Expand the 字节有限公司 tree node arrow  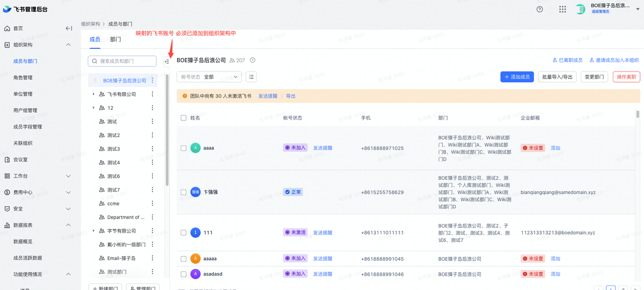point(94,231)
